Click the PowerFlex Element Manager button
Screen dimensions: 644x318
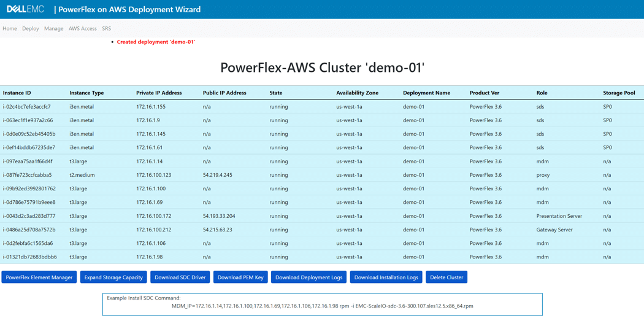click(x=39, y=277)
